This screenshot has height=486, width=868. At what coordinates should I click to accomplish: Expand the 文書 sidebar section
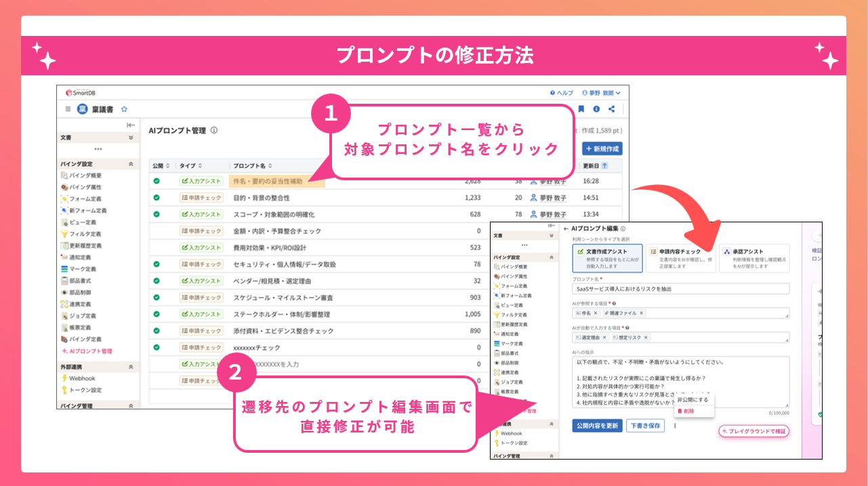[131, 137]
